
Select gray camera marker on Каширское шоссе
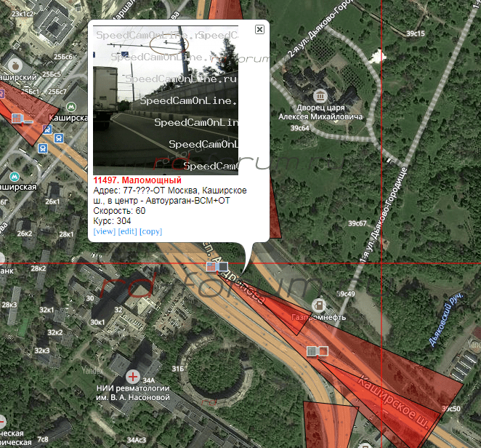point(318,351)
